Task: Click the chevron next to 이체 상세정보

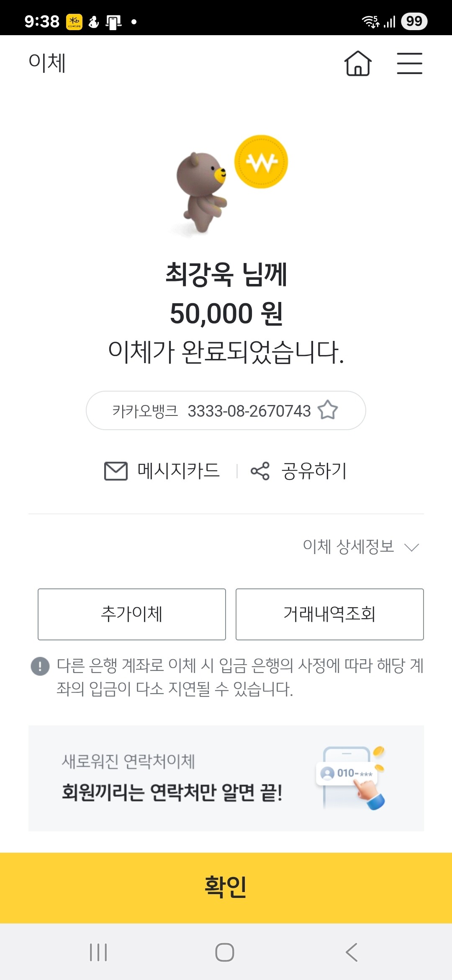Action: coord(412,547)
